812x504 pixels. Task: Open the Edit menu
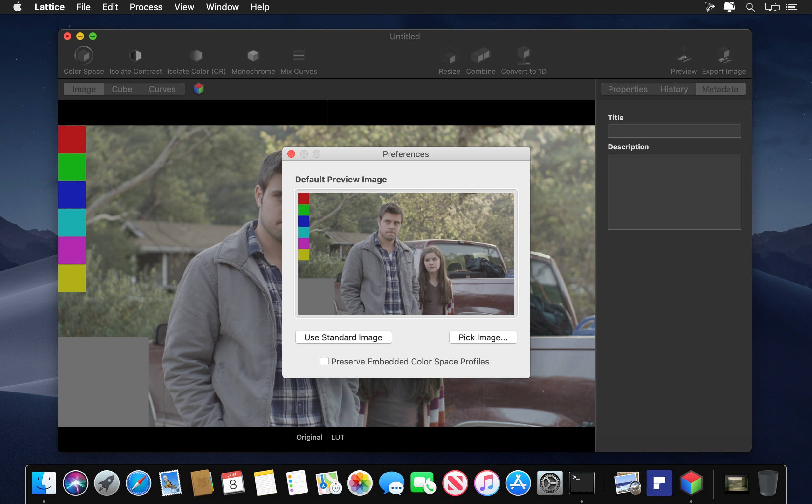(x=110, y=7)
